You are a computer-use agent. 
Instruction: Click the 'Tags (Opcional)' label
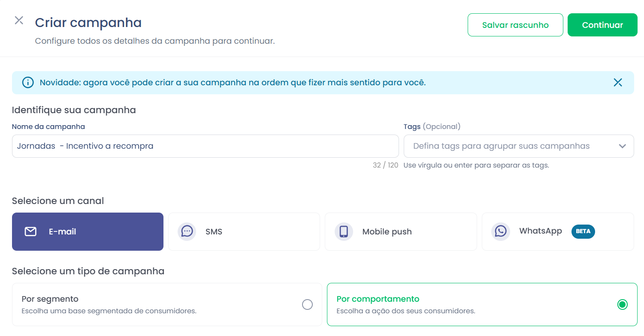coord(432,127)
